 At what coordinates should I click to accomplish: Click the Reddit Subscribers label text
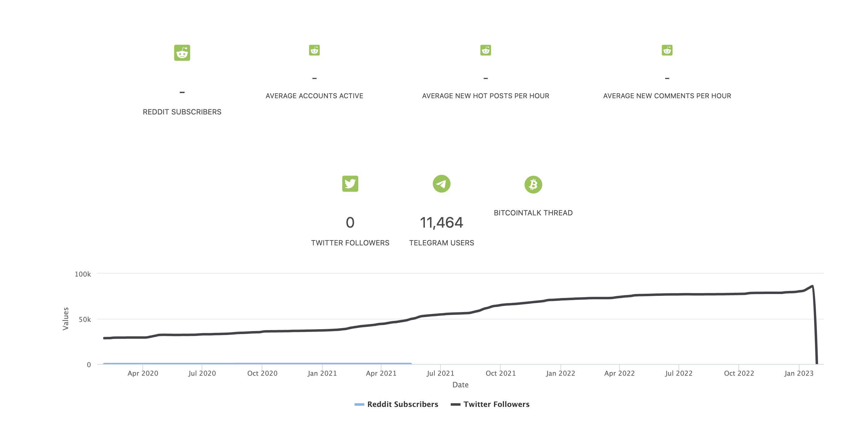182,112
